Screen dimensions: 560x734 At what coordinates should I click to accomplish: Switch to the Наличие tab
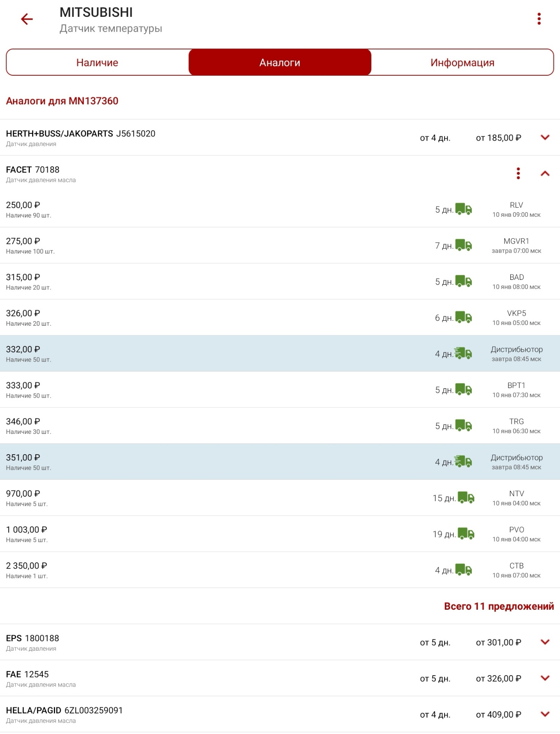(x=97, y=62)
